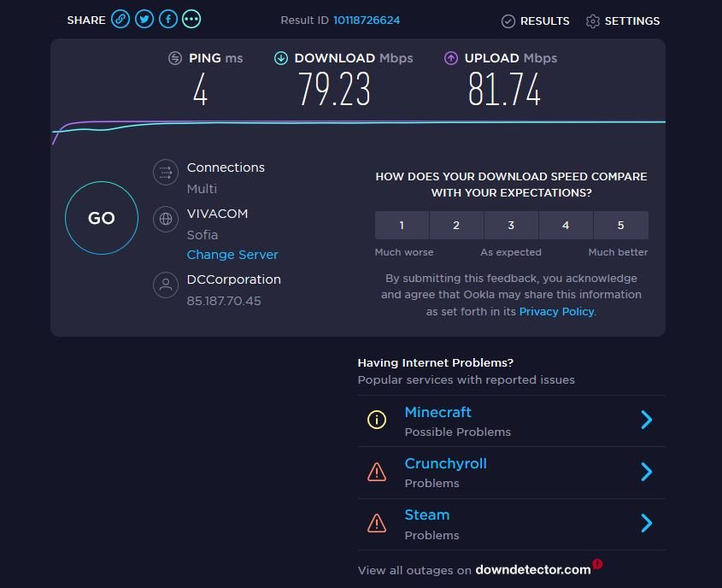
Task: Rate download speed 5 Much better
Action: coord(621,225)
